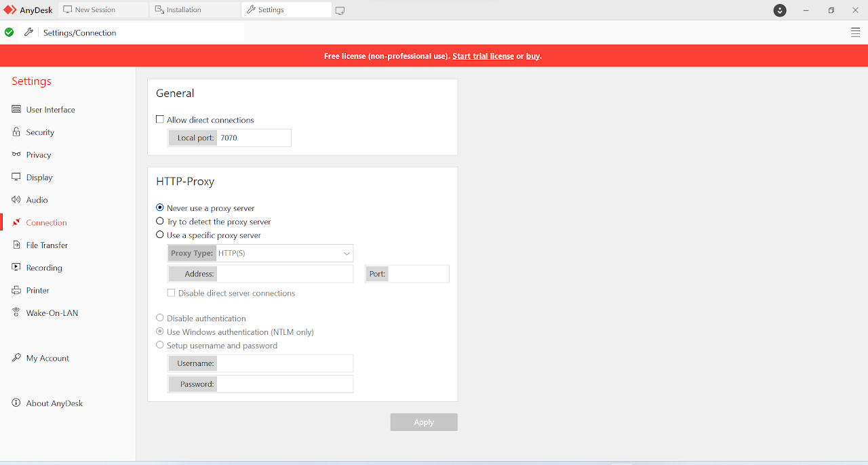Select Use Windows authentication (NTLM only)
Screen dimensions: 868x465
pyautogui.click(x=160, y=331)
